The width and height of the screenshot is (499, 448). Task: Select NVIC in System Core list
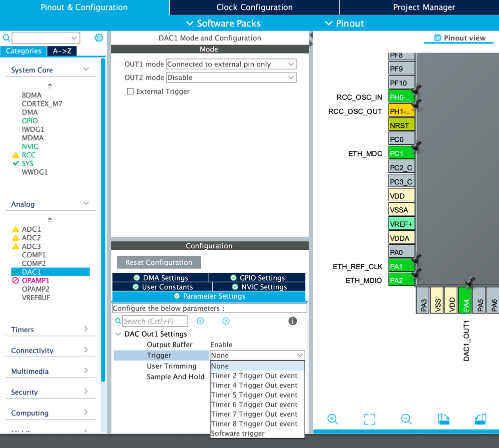(30, 146)
